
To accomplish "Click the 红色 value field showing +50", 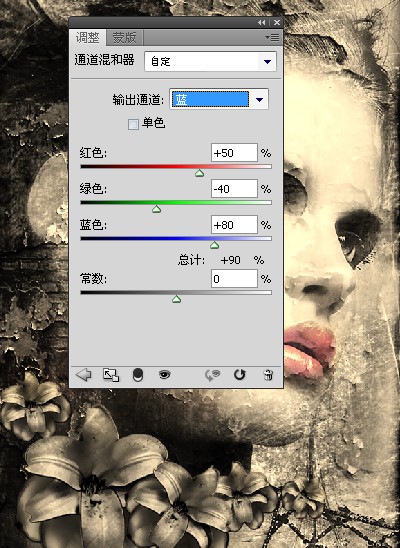I will tap(234, 153).
